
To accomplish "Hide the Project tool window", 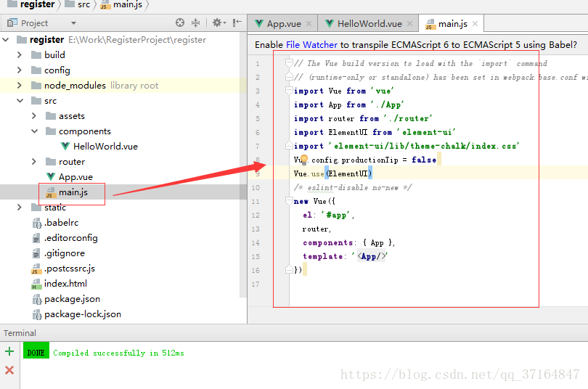I will tap(237, 22).
